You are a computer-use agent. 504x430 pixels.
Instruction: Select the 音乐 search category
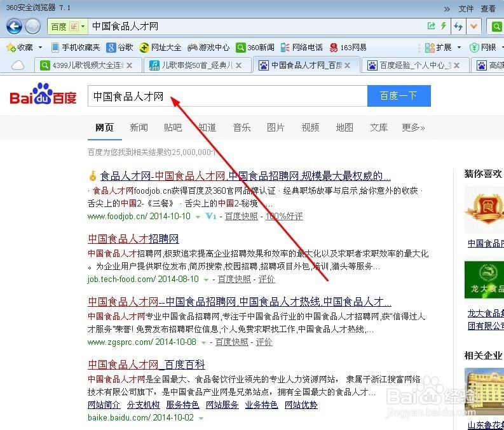pos(242,128)
